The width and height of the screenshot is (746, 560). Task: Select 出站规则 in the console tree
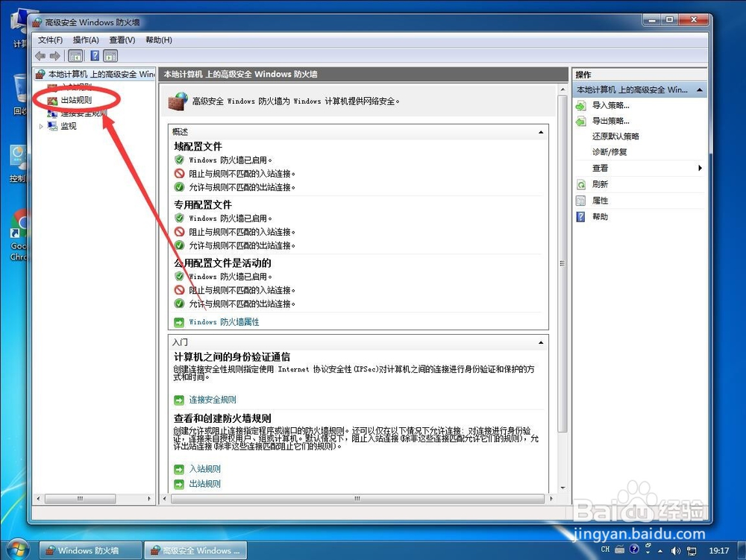78,99
